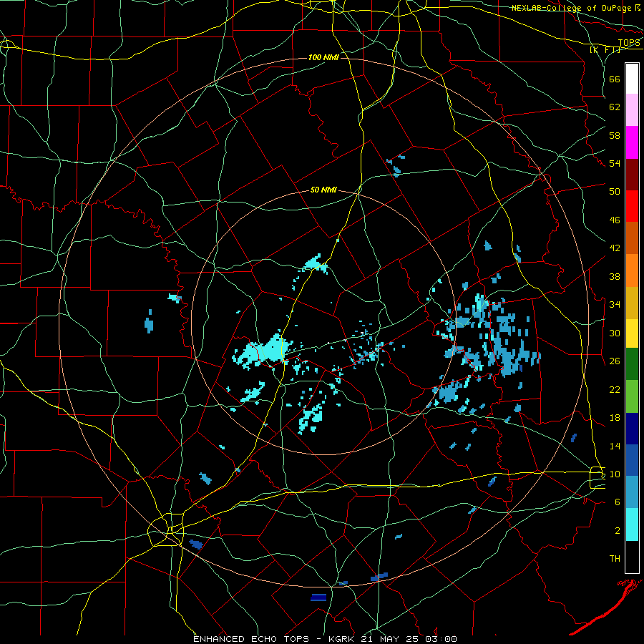Click the bright orange legend swatch
Viewport: 644px width, 644px height.
(632, 270)
